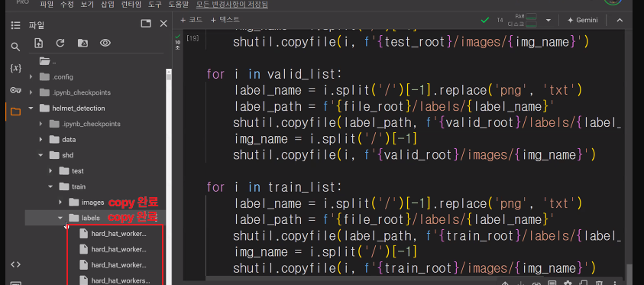The width and height of the screenshot is (644, 285).
Task: Click the 파일 panel title text
Action: (37, 25)
